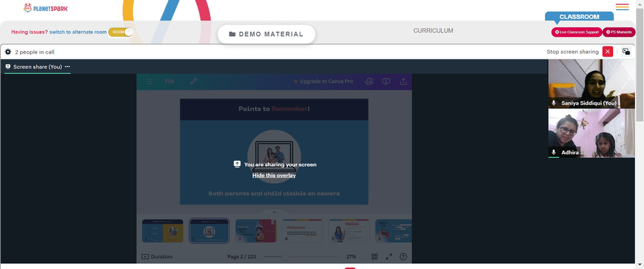
Task: Adjust the Canva zoom slider
Action: [301, 257]
